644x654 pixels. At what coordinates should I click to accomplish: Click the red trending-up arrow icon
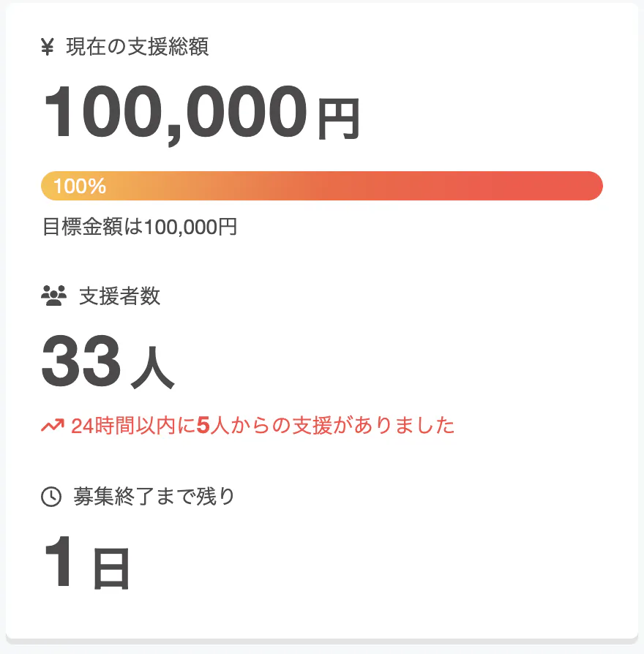click(x=53, y=425)
